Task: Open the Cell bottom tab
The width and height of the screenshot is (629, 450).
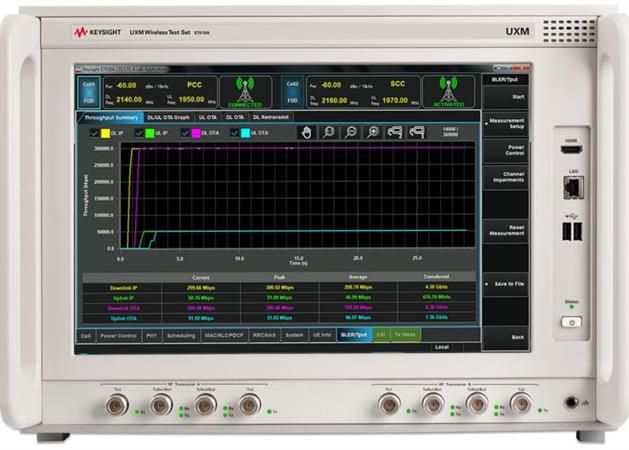Action: click(x=86, y=336)
